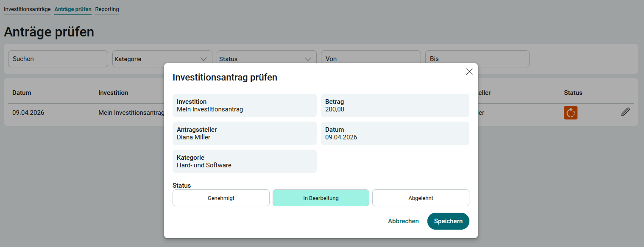
Task: Open the Reporting tab
Action: coord(107,9)
